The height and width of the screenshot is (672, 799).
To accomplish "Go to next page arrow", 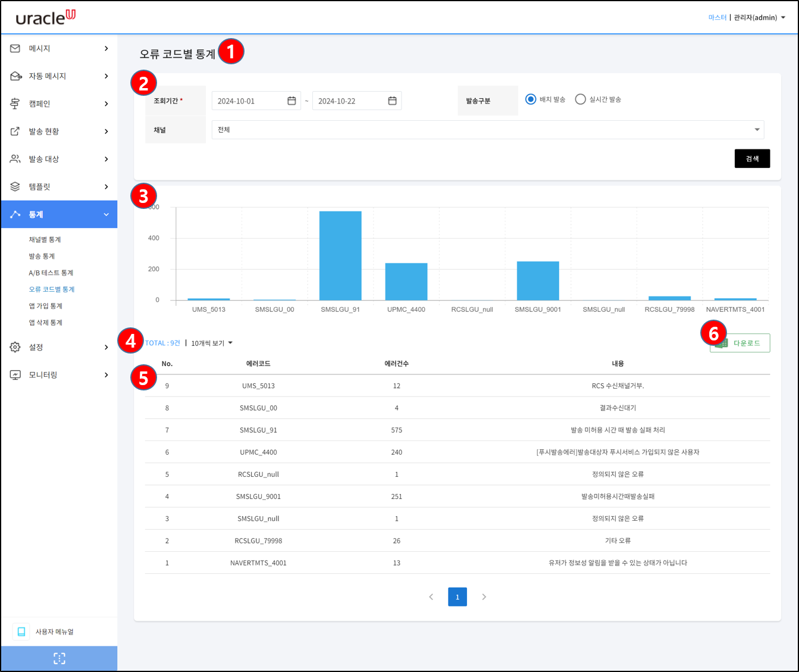I will pyautogui.click(x=484, y=597).
